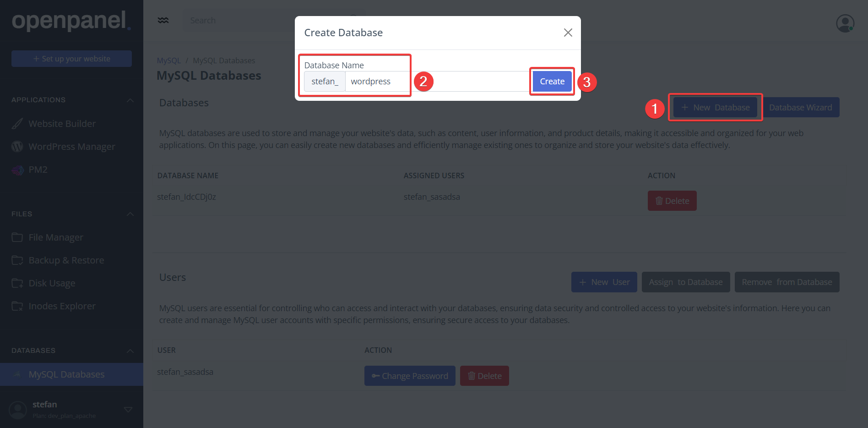Screen dimensions: 868x428
Task: Click the Change Password button for stefan_sasadsa
Action: (x=410, y=376)
